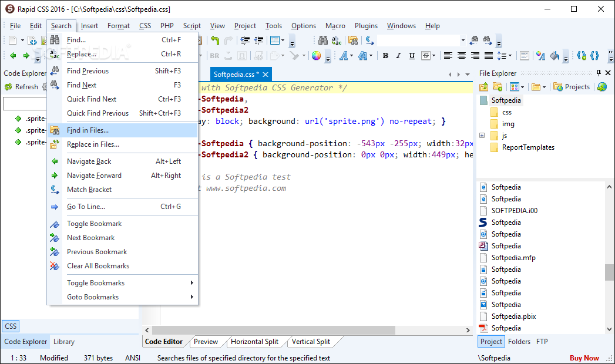Click the Center align toolbar icon
The width and height of the screenshot is (615, 364).
coord(462,56)
